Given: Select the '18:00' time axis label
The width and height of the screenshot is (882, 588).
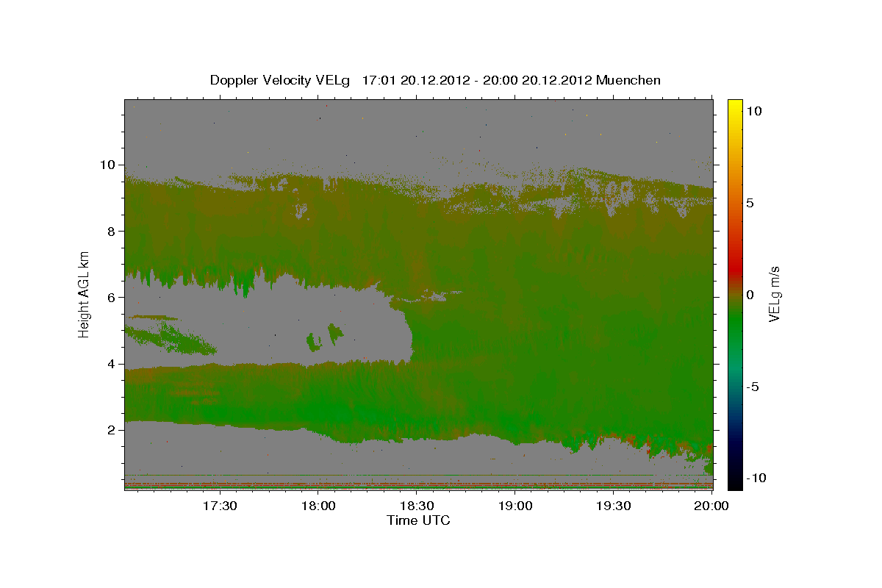Looking at the screenshot, I should (318, 506).
